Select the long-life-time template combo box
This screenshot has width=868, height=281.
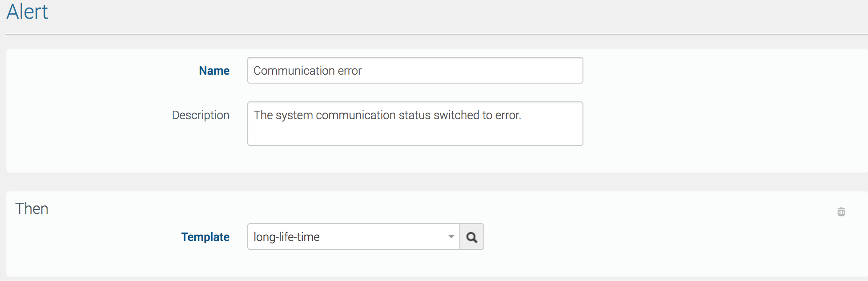347,237
